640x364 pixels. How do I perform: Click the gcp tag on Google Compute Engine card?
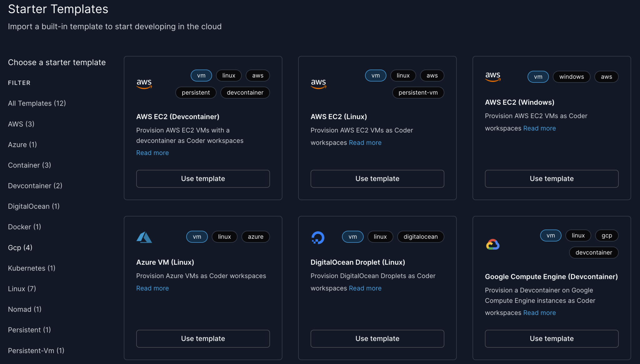pyautogui.click(x=607, y=235)
